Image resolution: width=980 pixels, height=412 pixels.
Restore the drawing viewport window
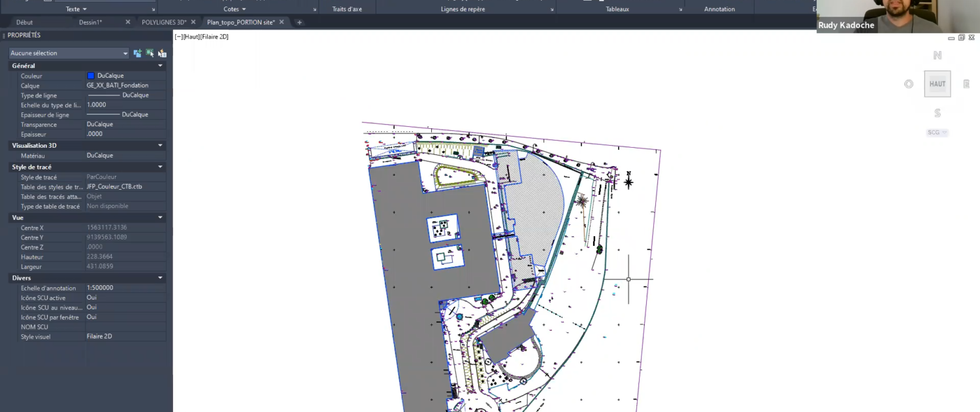click(961, 37)
